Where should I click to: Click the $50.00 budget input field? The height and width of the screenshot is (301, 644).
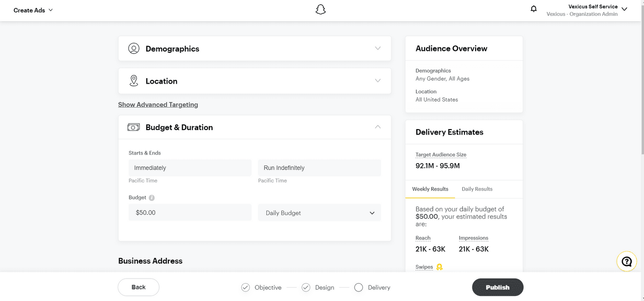click(x=190, y=213)
